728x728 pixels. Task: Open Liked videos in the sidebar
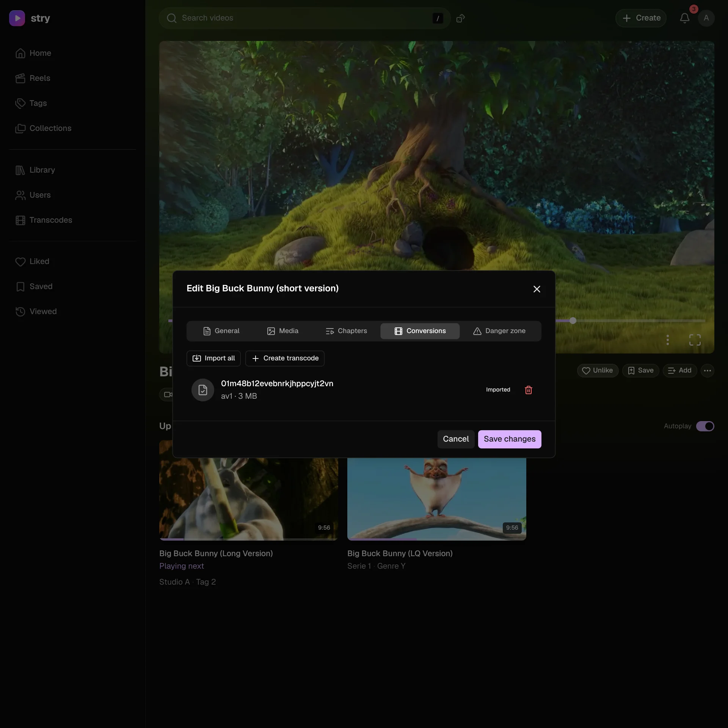click(72, 261)
